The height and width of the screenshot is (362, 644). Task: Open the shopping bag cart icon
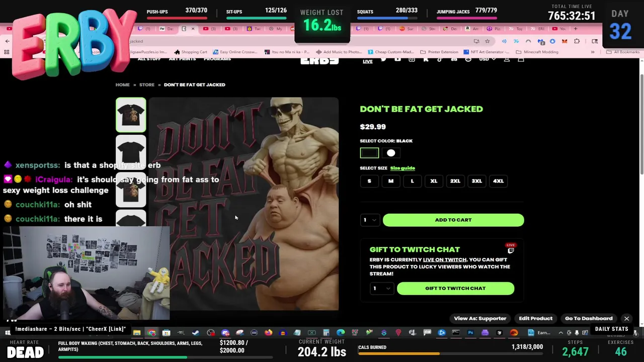(x=521, y=59)
